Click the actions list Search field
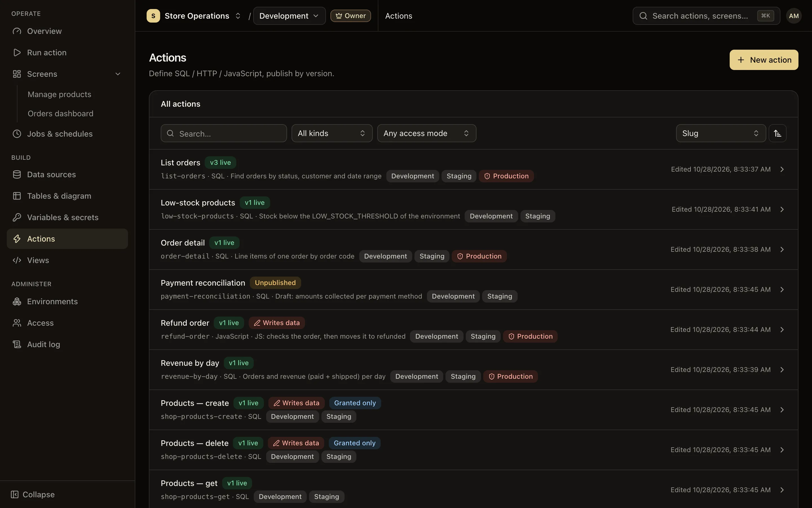Image resolution: width=812 pixels, height=508 pixels. 224,133
